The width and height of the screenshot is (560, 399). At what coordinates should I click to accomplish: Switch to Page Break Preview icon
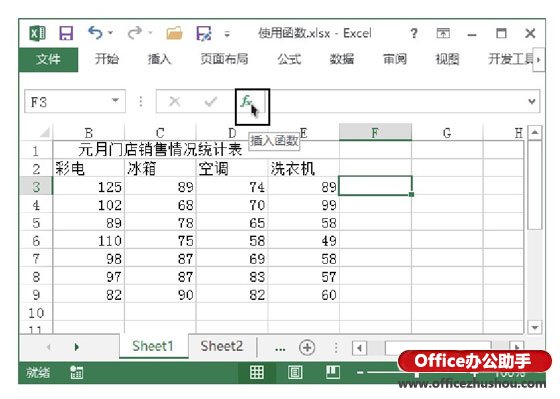click(332, 372)
